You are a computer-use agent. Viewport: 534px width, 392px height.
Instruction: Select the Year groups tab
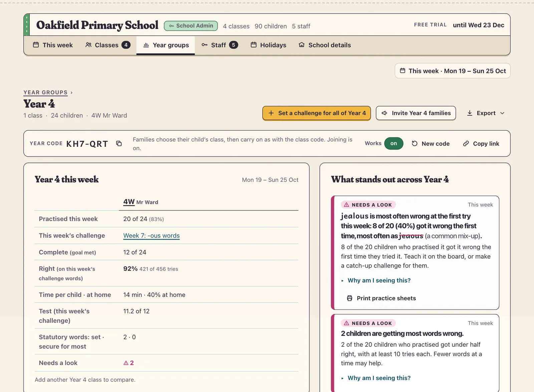coord(166,45)
